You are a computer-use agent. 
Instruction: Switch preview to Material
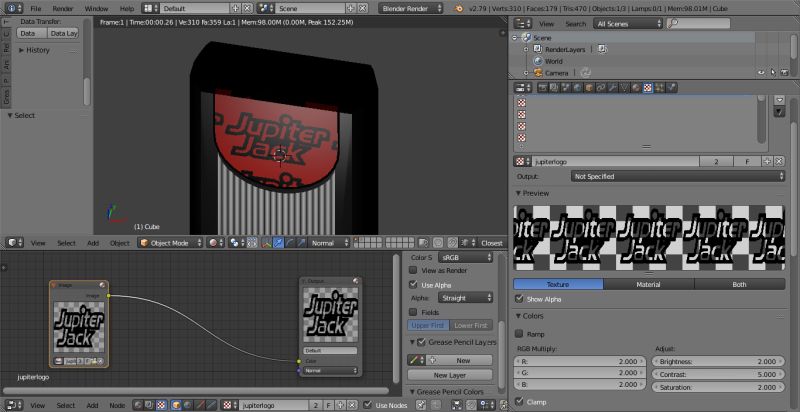click(648, 285)
